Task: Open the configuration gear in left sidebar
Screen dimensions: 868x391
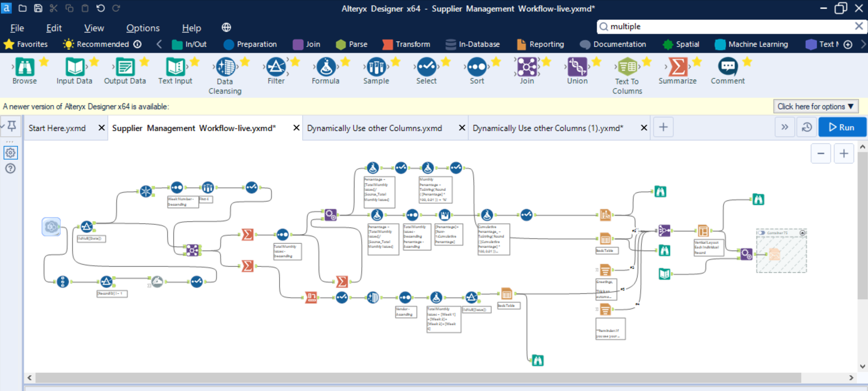Action: [x=10, y=153]
